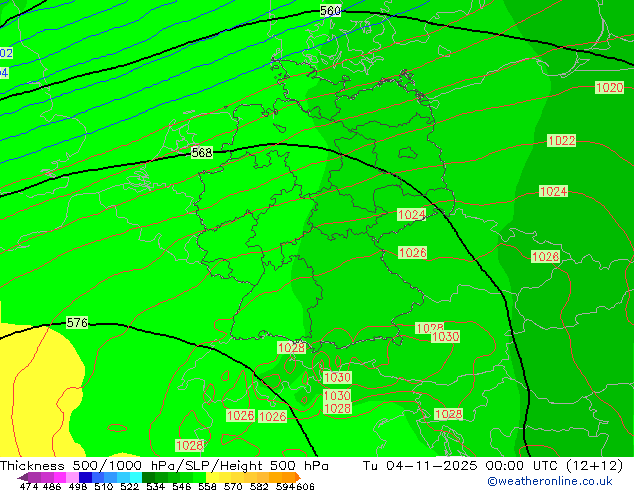Click the 474 value on the legend scale

point(29,486)
